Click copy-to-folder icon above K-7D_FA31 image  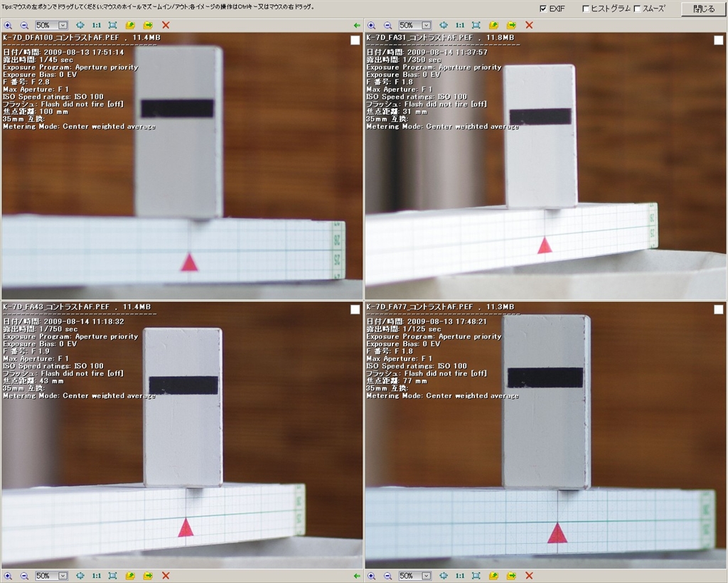pyautogui.click(x=493, y=26)
